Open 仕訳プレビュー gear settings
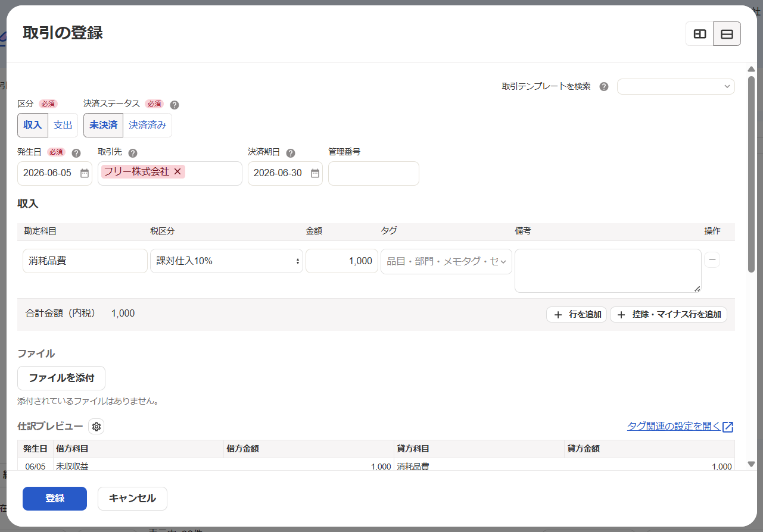 tap(96, 427)
